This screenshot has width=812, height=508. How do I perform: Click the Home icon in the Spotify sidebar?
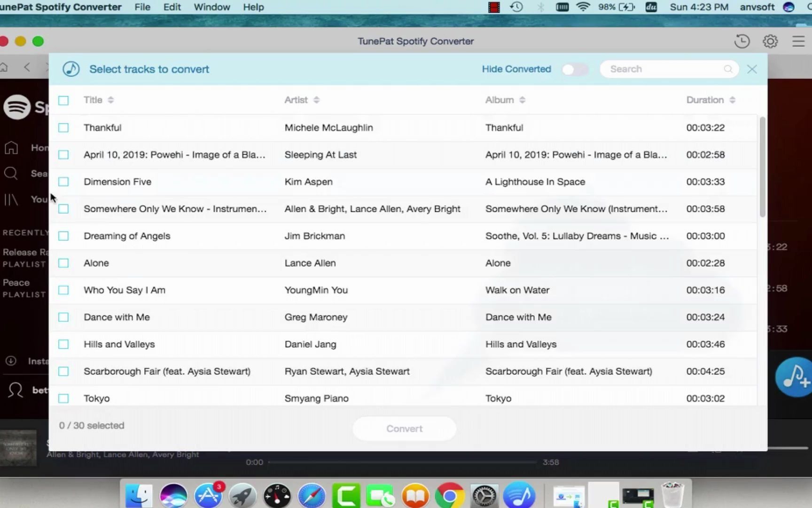pyautogui.click(x=11, y=147)
